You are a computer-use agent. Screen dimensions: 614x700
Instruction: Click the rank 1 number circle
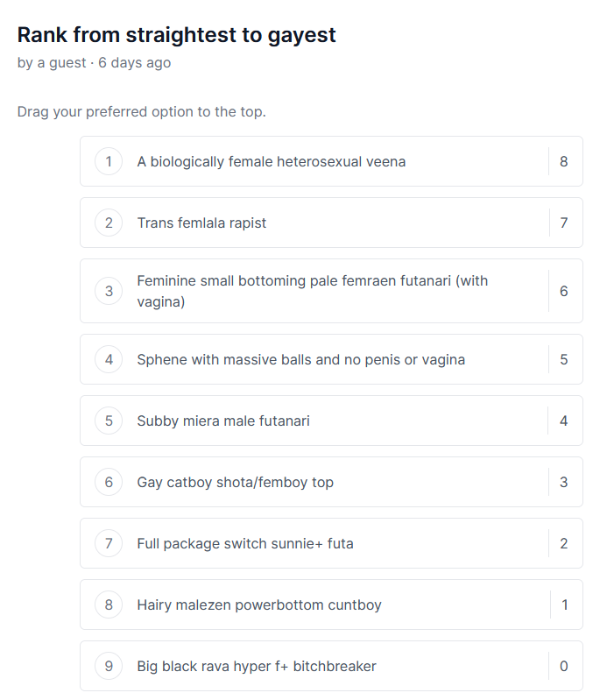(x=109, y=161)
